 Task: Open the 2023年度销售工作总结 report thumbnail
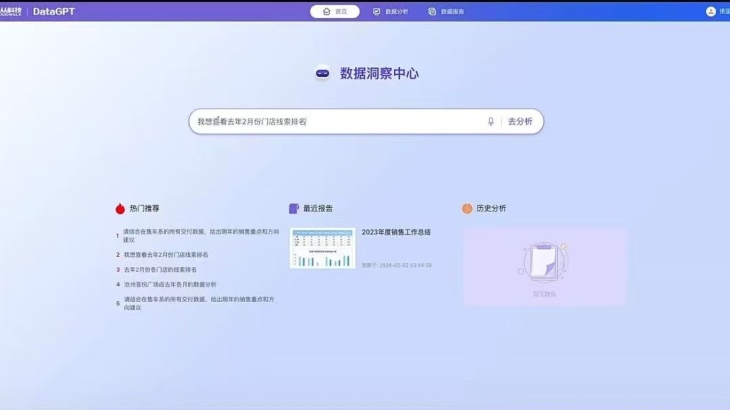[x=322, y=248]
